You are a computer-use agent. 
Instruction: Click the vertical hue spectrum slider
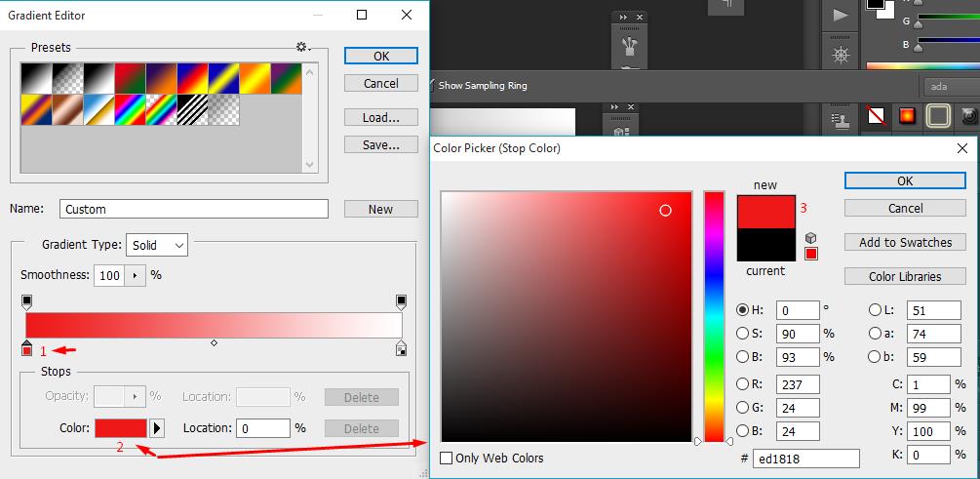pyautogui.click(x=714, y=316)
